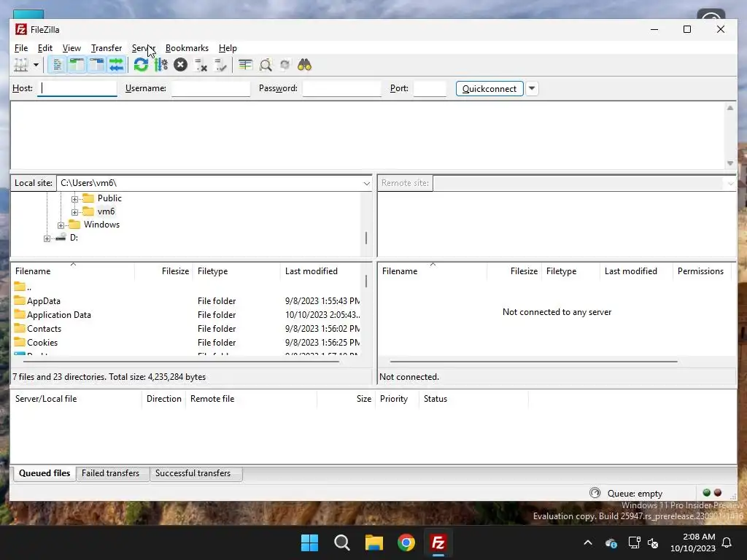Refresh file and folder lists
Viewport: 747px width, 560px height.
click(141, 65)
